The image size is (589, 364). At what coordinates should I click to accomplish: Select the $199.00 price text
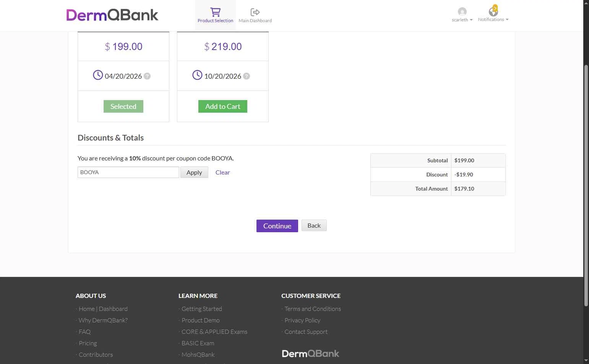pyautogui.click(x=123, y=47)
